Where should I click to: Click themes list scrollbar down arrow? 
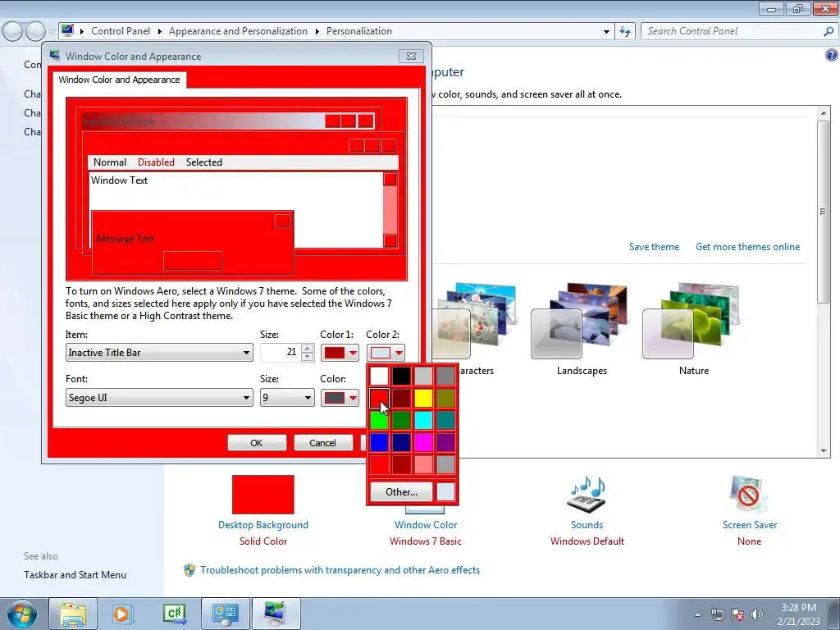(x=824, y=451)
